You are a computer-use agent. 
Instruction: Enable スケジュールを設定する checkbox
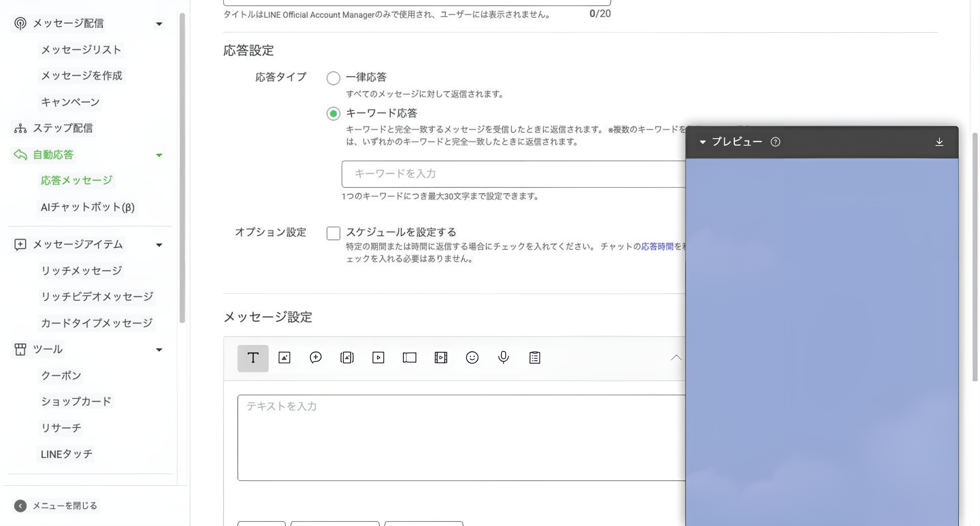tap(333, 233)
